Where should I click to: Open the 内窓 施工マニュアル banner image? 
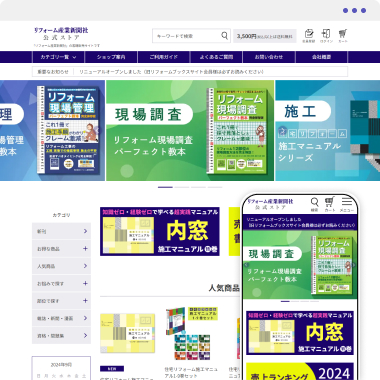160,231
